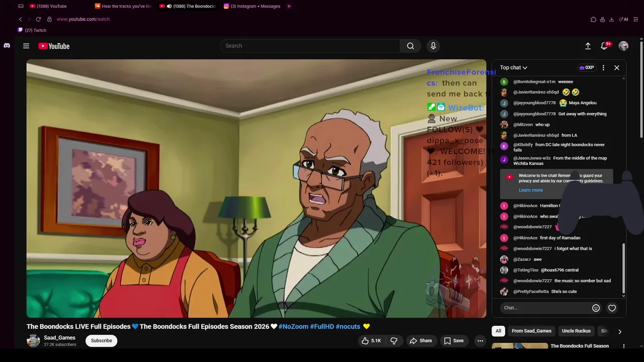Open the notifications bell
This screenshot has width=644, height=362.
(x=605, y=46)
